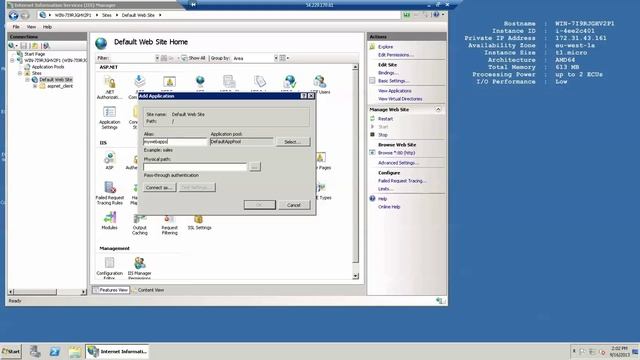
Task: Collapse the Manage Web Site section
Action: (x=438, y=109)
